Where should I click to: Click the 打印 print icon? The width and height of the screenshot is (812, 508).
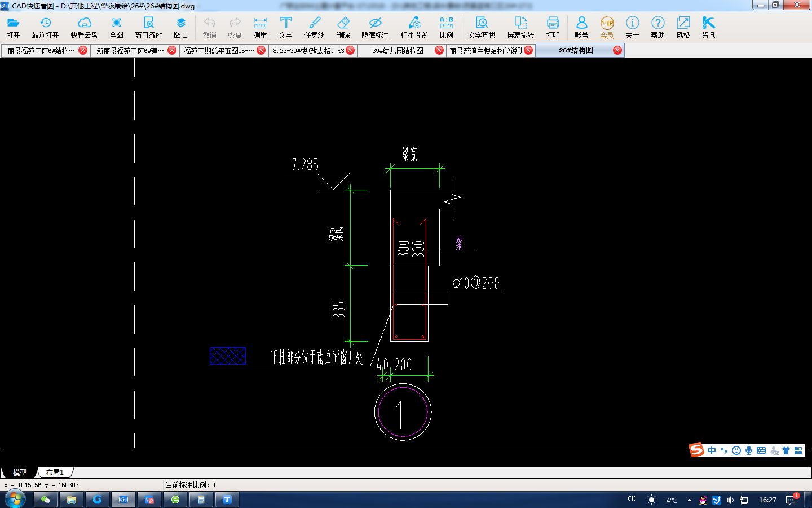pos(553,27)
